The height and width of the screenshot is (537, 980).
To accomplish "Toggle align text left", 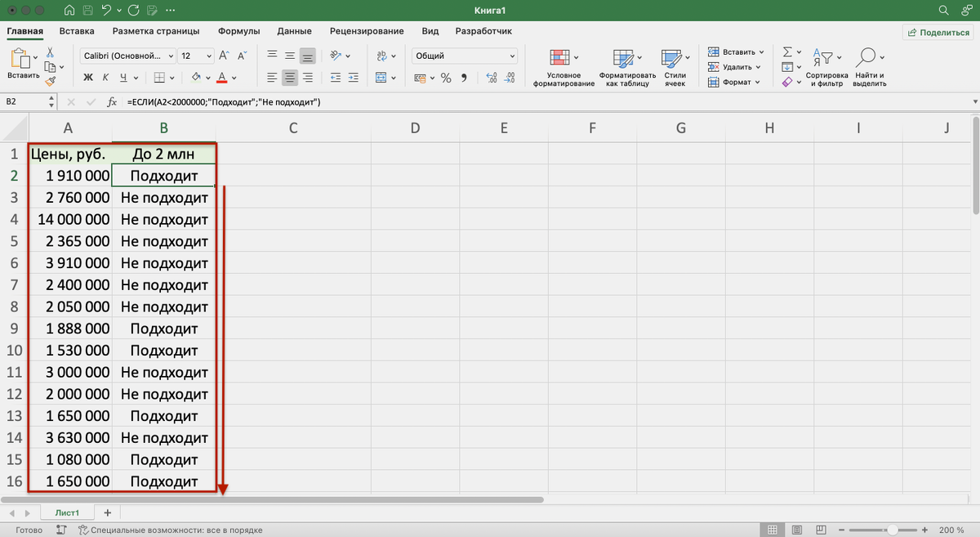I will (x=272, y=78).
